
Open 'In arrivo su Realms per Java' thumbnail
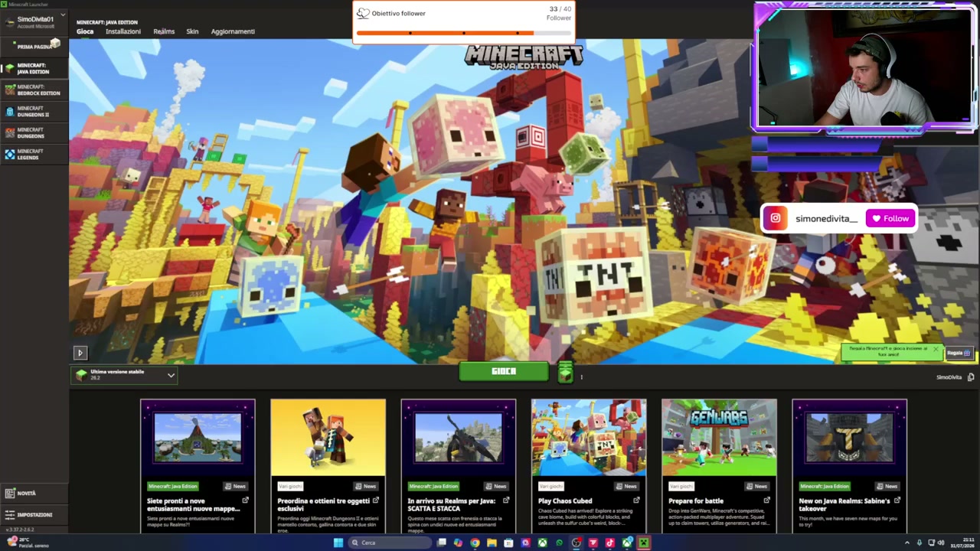[458, 438]
